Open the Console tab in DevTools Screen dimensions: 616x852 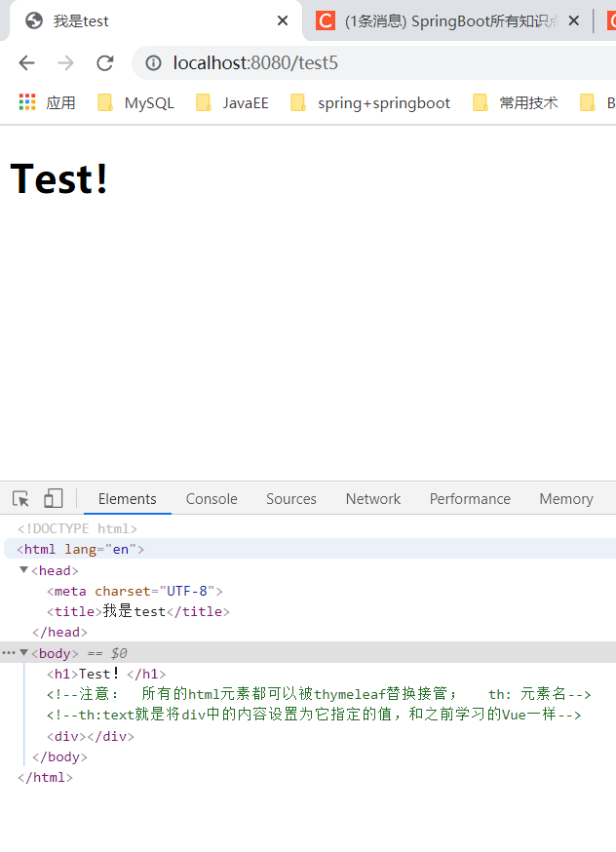point(212,499)
